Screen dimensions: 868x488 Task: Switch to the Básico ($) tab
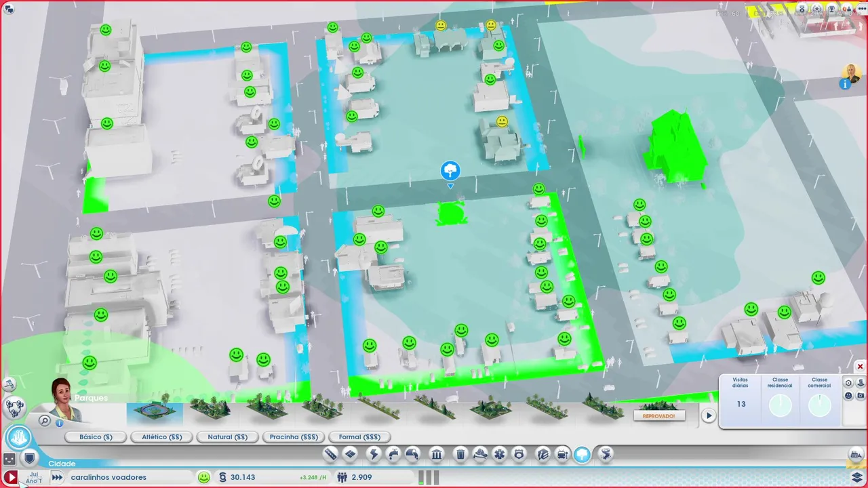(x=96, y=437)
